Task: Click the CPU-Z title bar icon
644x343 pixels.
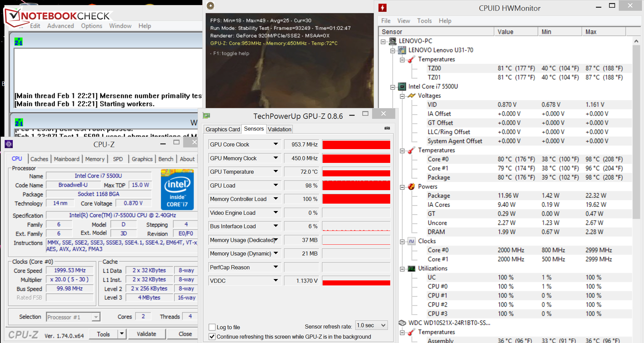Action: pyautogui.click(x=9, y=144)
